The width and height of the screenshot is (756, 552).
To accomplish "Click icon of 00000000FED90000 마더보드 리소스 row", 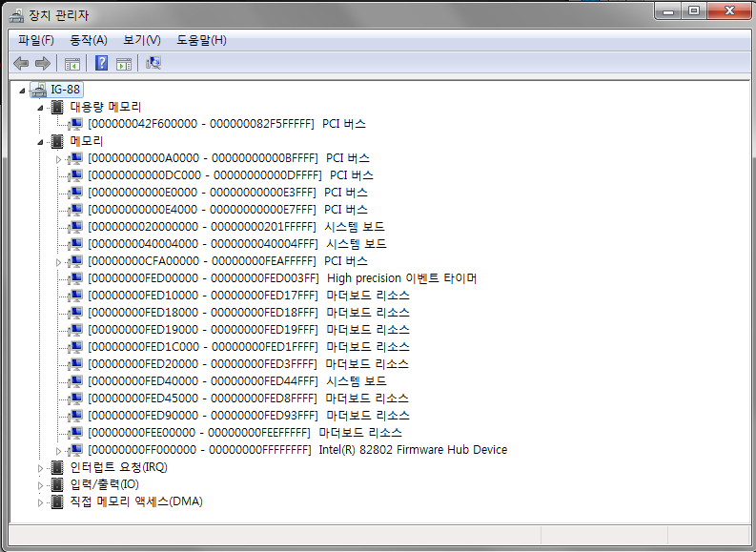I will (75, 416).
